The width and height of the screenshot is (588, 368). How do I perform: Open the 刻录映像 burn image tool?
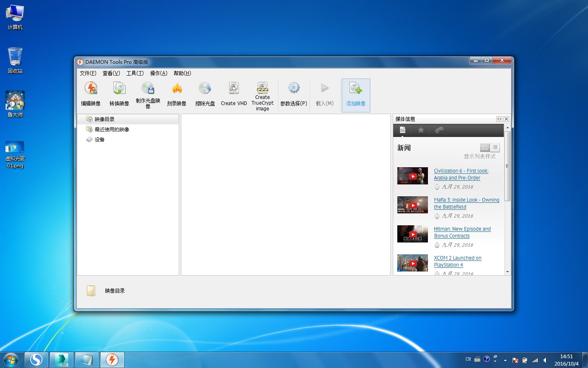tap(177, 93)
